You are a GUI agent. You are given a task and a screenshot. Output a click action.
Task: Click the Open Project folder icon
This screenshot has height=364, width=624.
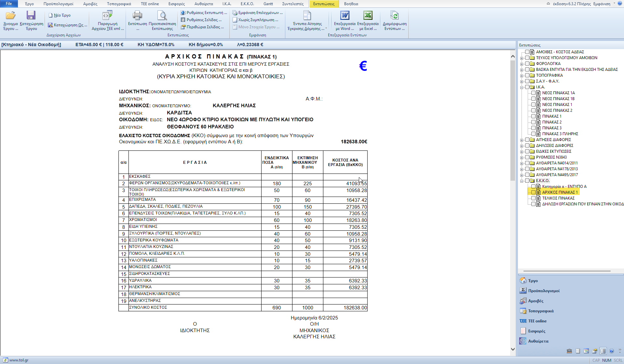click(x=10, y=16)
